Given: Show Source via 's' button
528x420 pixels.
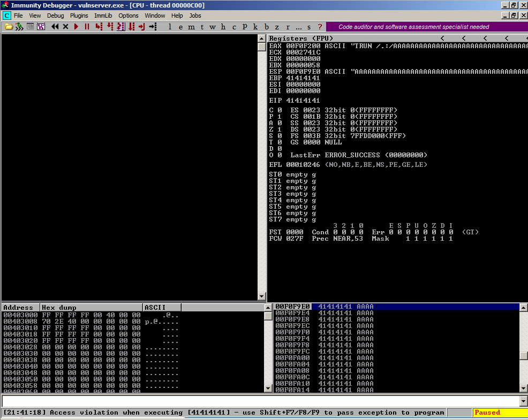Looking at the screenshot, I should (309, 27).
